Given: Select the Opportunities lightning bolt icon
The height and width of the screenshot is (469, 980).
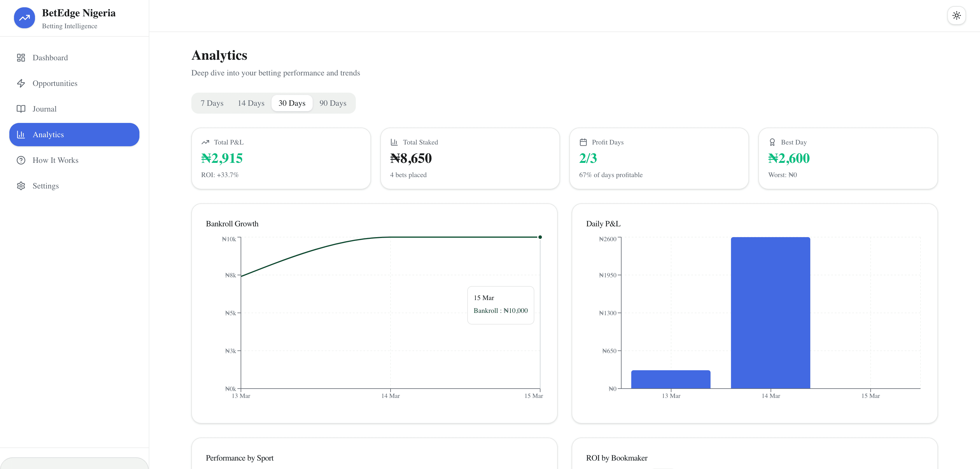Looking at the screenshot, I should click(21, 83).
